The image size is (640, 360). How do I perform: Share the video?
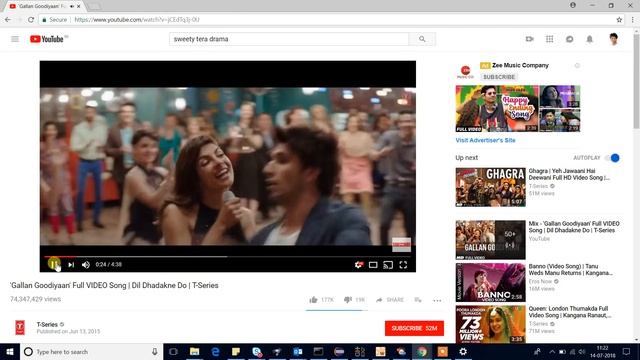tap(390, 300)
